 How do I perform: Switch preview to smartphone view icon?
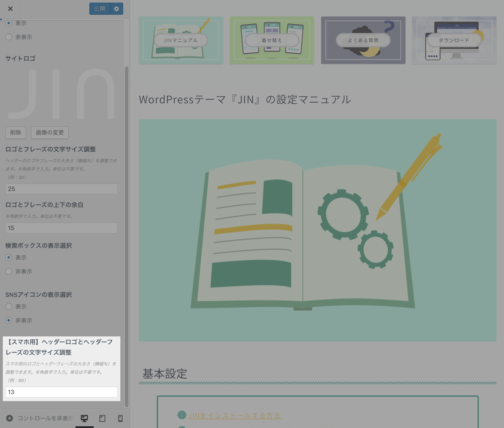(120, 418)
